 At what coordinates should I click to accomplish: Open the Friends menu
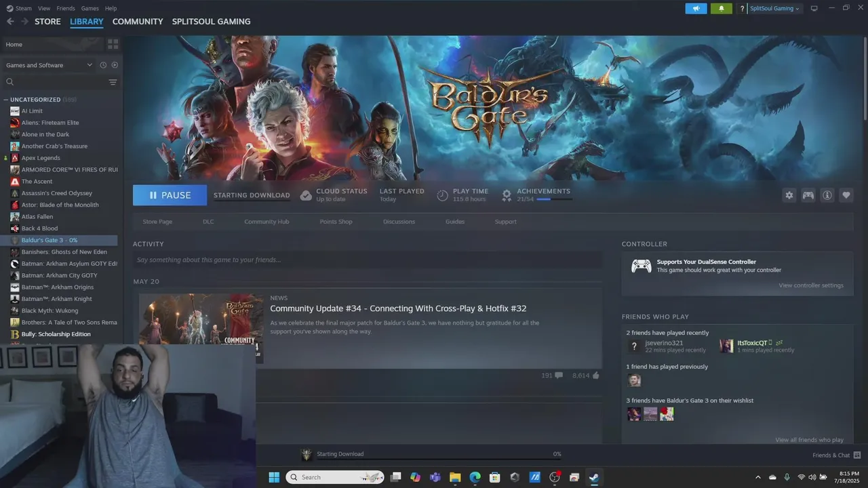click(x=66, y=8)
